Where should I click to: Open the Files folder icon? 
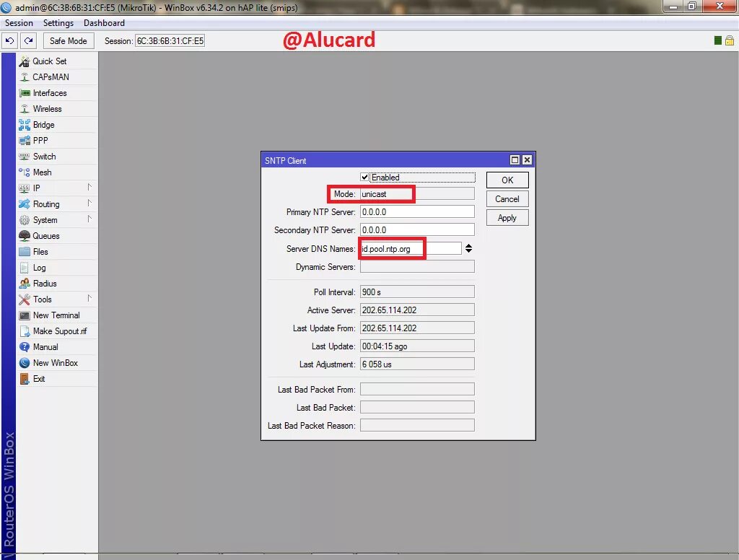pos(24,252)
